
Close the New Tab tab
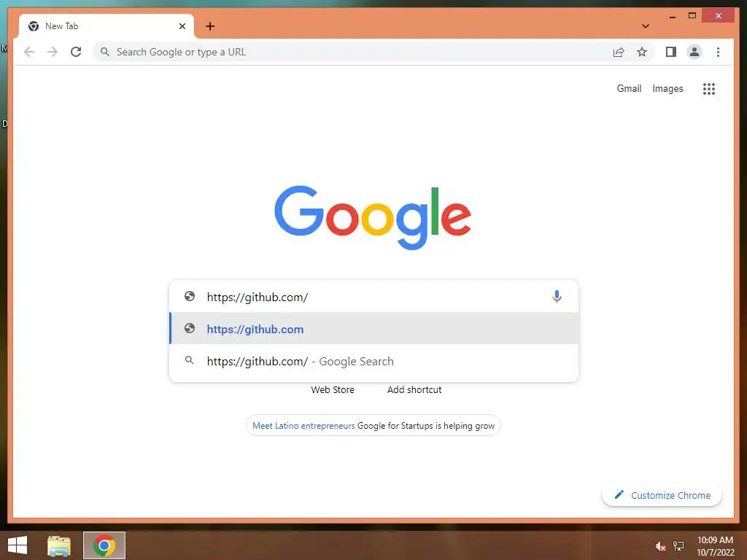point(182,26)
